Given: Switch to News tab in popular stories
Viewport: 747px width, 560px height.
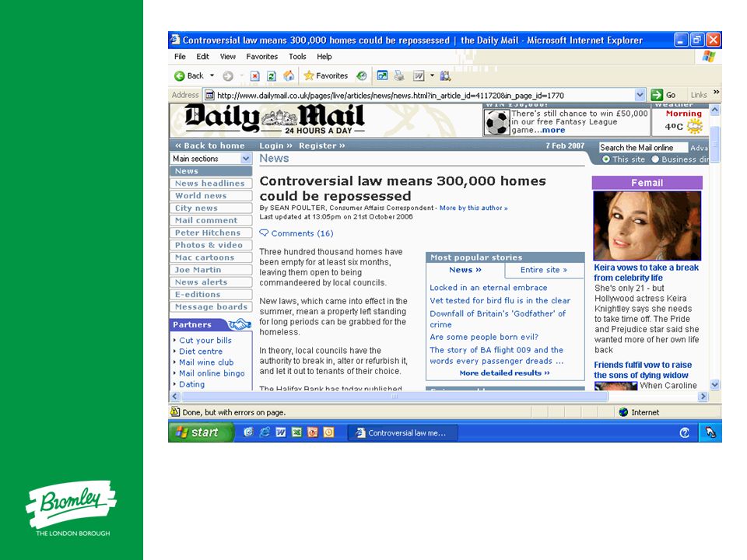Looking at the screenshot, I should 465,270.
